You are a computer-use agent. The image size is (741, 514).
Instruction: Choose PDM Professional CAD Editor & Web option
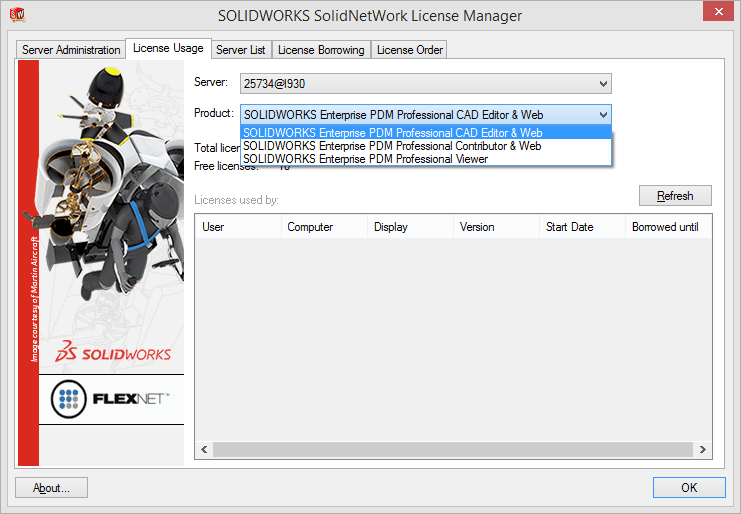[x=426, y=133]
